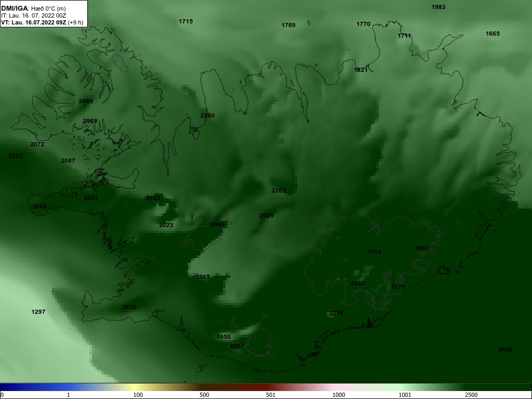Click the 1770 value label
This screenshot has width=532, height=399.
363,24
